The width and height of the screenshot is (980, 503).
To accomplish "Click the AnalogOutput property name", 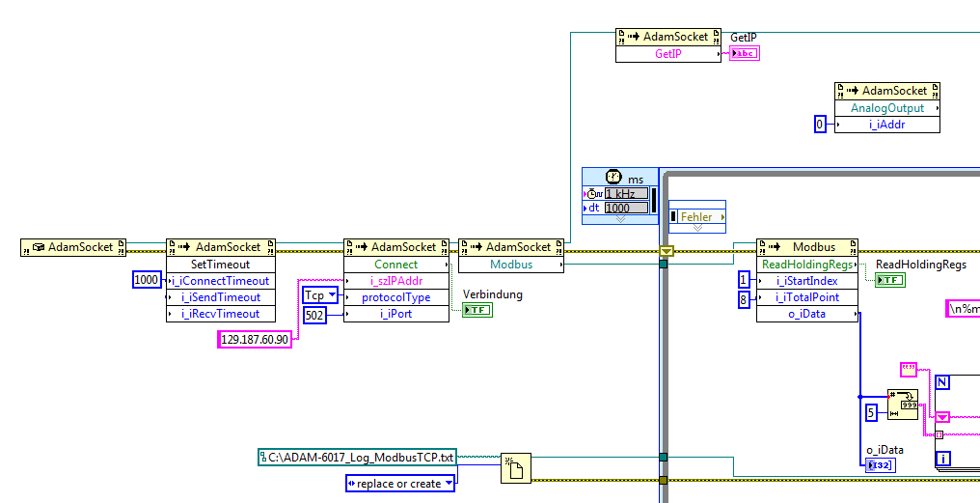I will pos(886,107).
